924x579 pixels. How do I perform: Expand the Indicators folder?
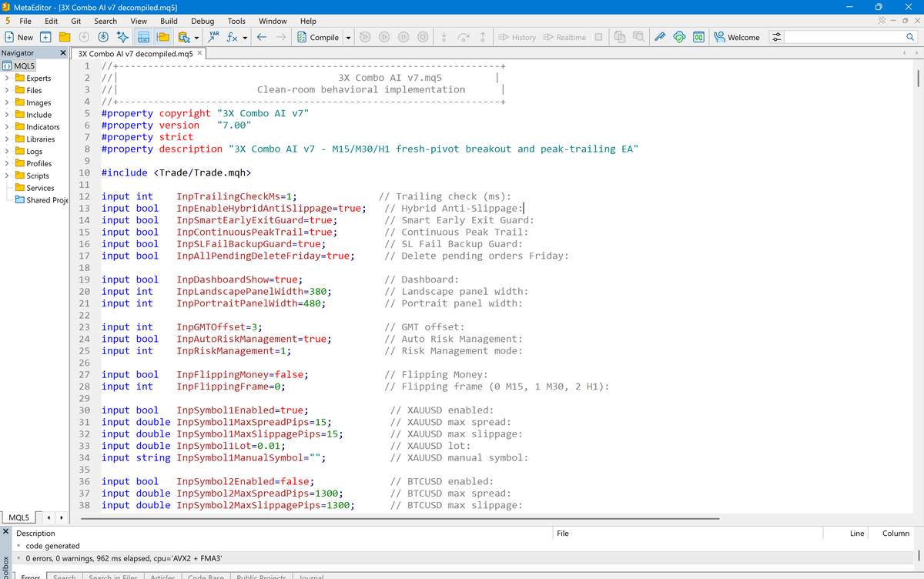[6, 127]
